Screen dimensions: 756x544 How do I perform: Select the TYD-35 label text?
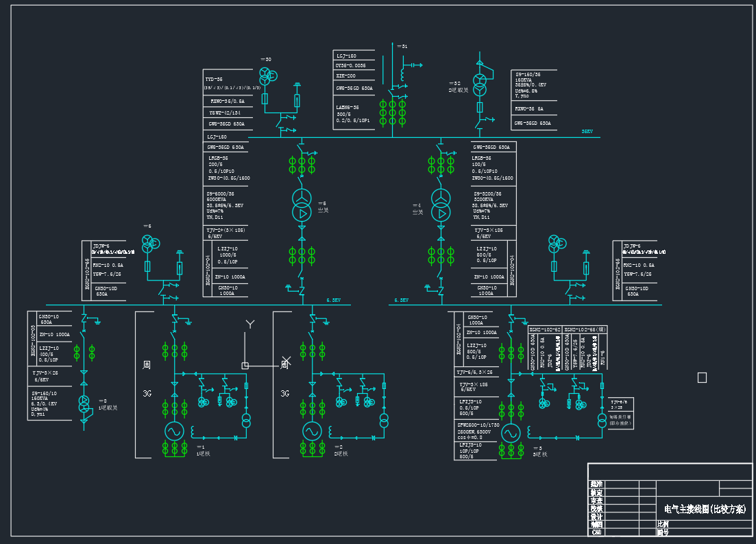click(x=215, y=80)
